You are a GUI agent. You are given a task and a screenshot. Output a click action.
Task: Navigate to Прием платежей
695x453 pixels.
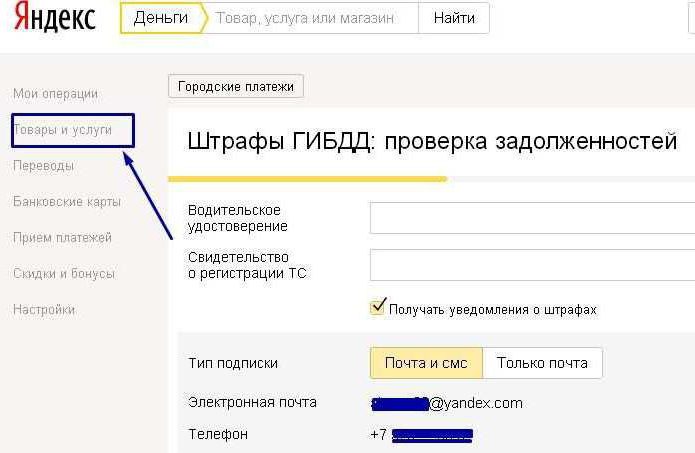(62, 238)
